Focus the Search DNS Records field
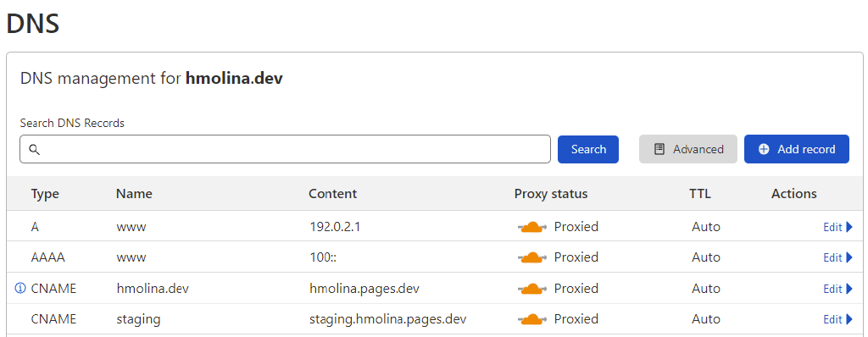This screenshot has width=868, height=337. pyautogui.click(x=285, y=149)
